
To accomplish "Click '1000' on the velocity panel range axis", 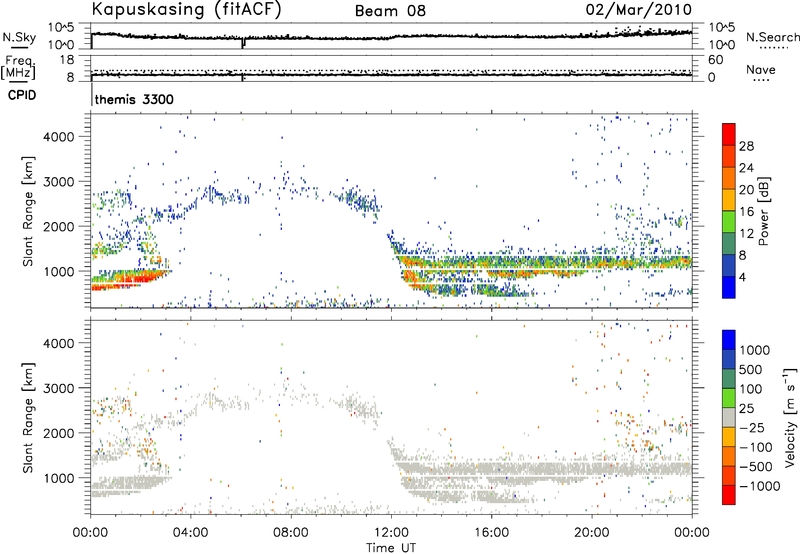I will [x=59, y=478].
